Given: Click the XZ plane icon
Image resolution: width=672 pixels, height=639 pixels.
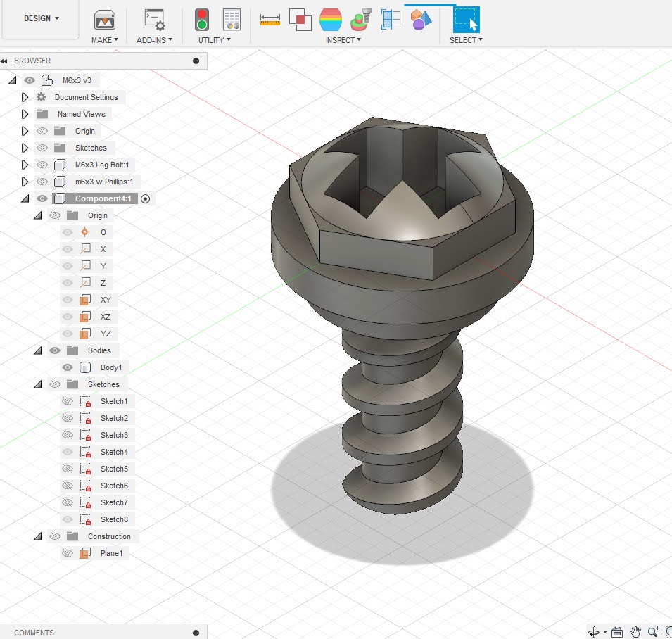Looking at the screenshot, I should 85,316.
